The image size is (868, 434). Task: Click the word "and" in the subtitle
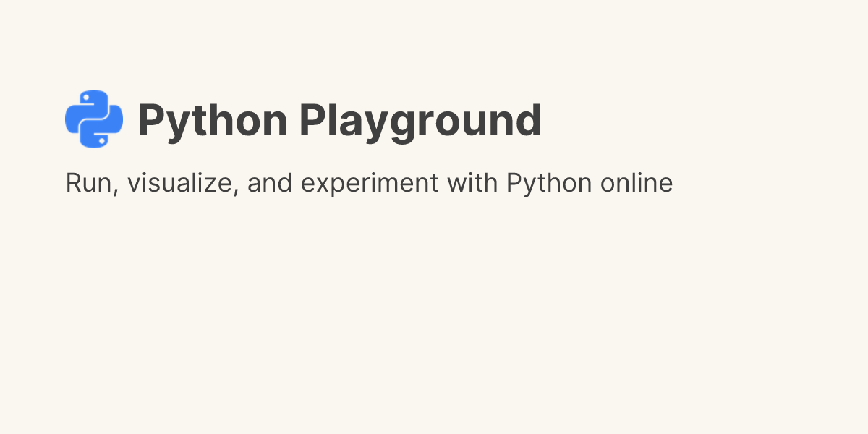click(270, 183)
